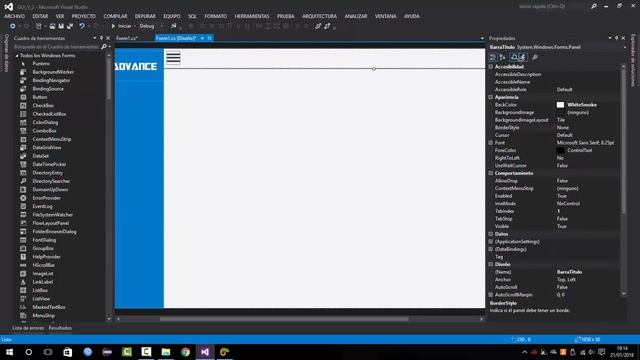Select the FlowLayoutPanel control in the toolbox
640x360 pixels.
tap(51, 223)
